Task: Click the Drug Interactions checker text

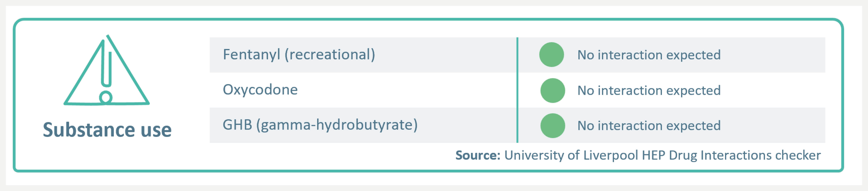Action: 745,155
